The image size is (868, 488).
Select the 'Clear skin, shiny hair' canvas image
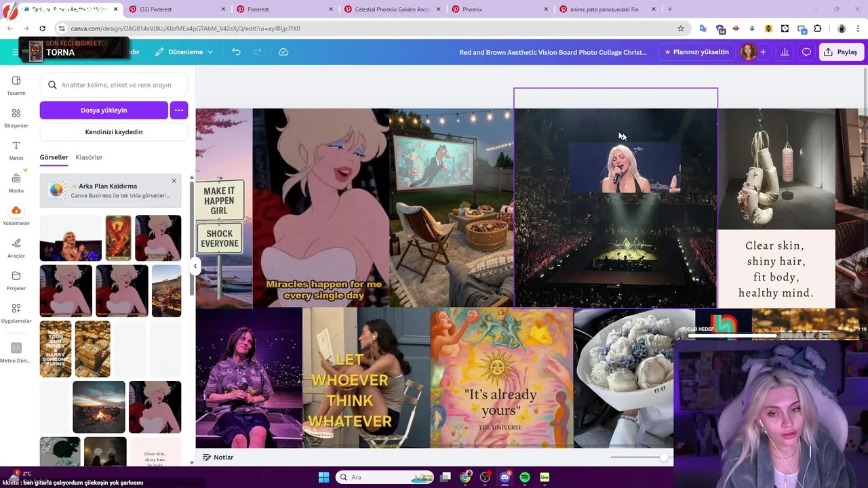[776, 268]
